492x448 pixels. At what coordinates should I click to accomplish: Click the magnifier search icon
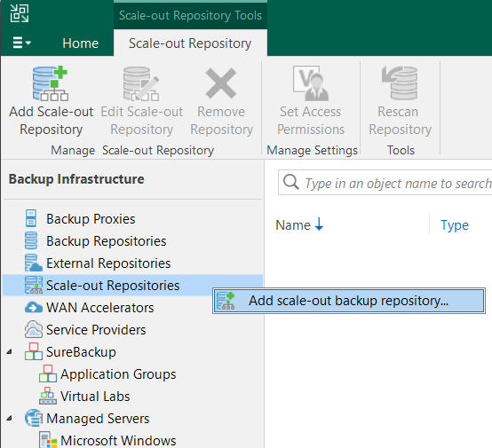[291, 182]
